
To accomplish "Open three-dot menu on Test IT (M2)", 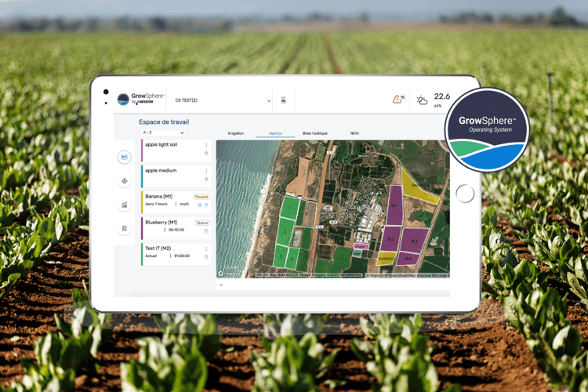I will pyautogui.click(x=206, y=249).
